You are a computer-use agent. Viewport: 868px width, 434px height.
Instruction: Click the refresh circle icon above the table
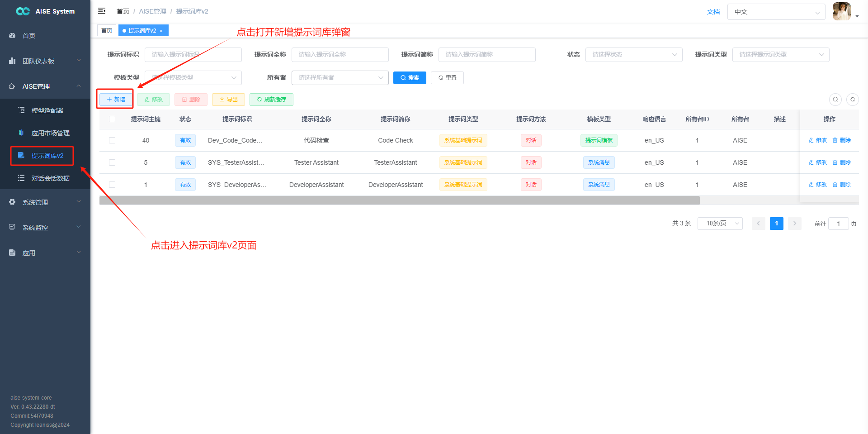(852, 99)
